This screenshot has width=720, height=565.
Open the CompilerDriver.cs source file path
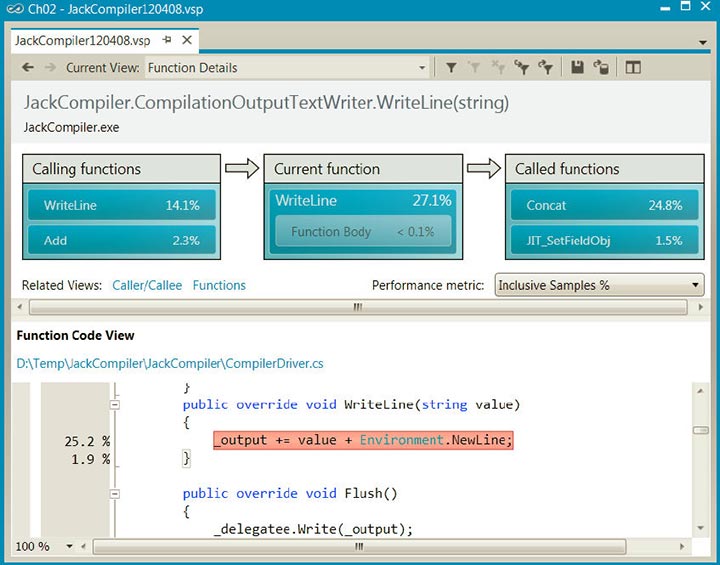click(x=170, y=364)
